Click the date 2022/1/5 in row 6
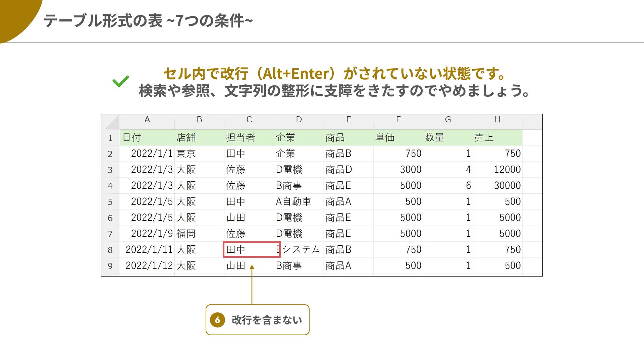The height and width of the screenshot is (362, 644). [x=147, y=218]
